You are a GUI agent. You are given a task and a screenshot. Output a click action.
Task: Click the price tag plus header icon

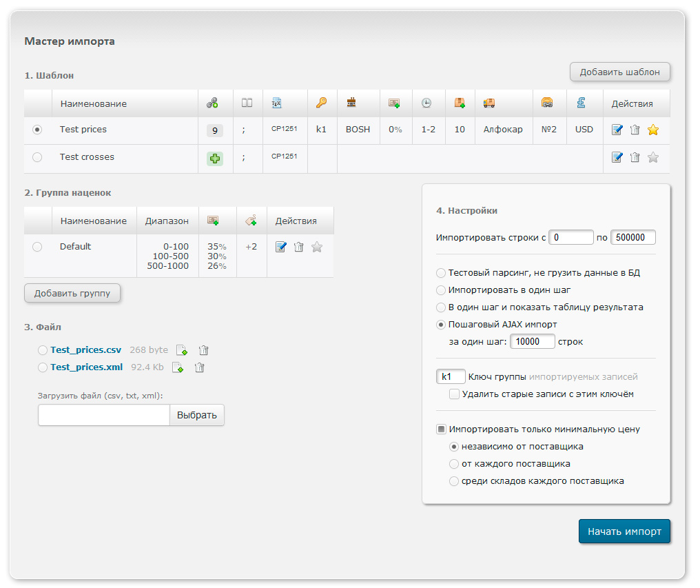click(251, 221)
